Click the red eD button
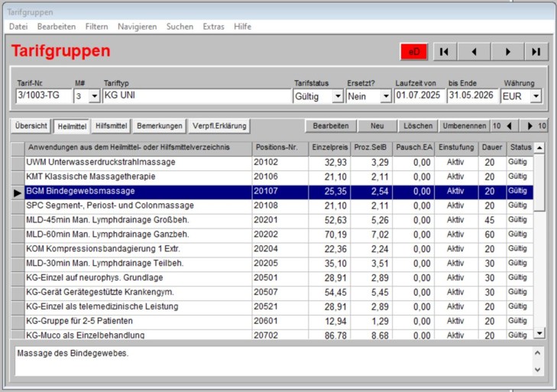This screenshot has width=557, height=392. [x=414, y=51]
